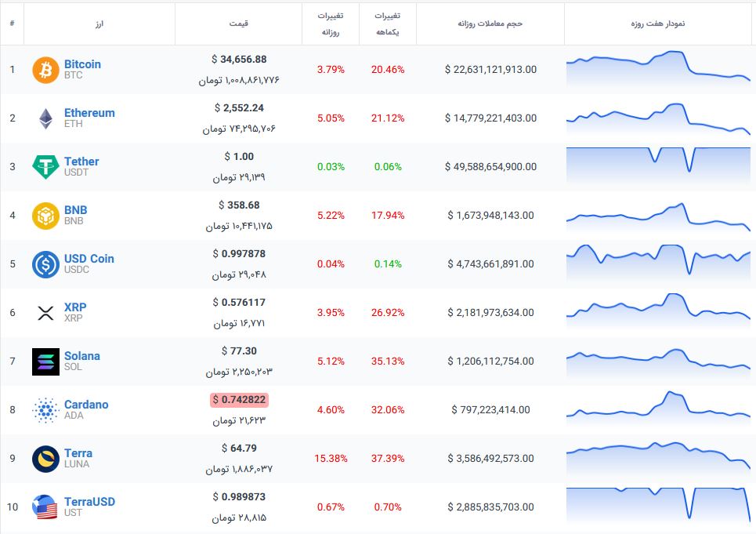Click the XRP logo icon
The width and height of the screenshot is (756, 534).
click(45, 313)
